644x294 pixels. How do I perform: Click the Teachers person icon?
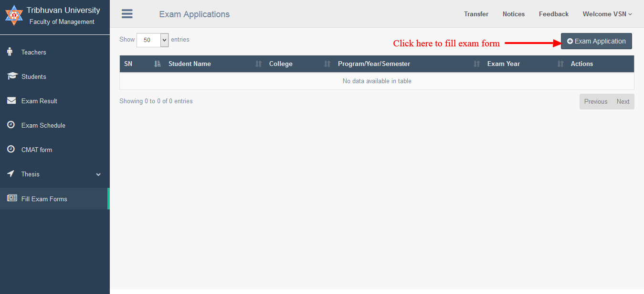click(x=10, y=52)
